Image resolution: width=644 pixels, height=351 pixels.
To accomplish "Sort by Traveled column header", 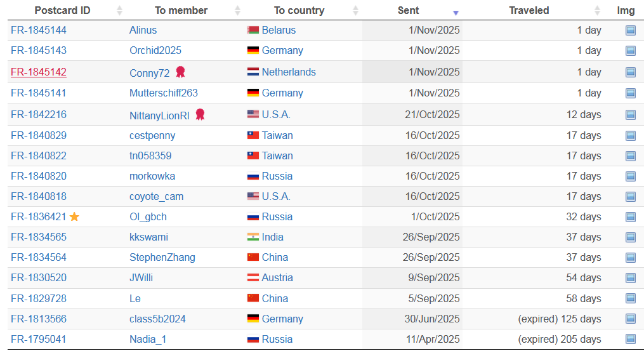I will 529,10.
